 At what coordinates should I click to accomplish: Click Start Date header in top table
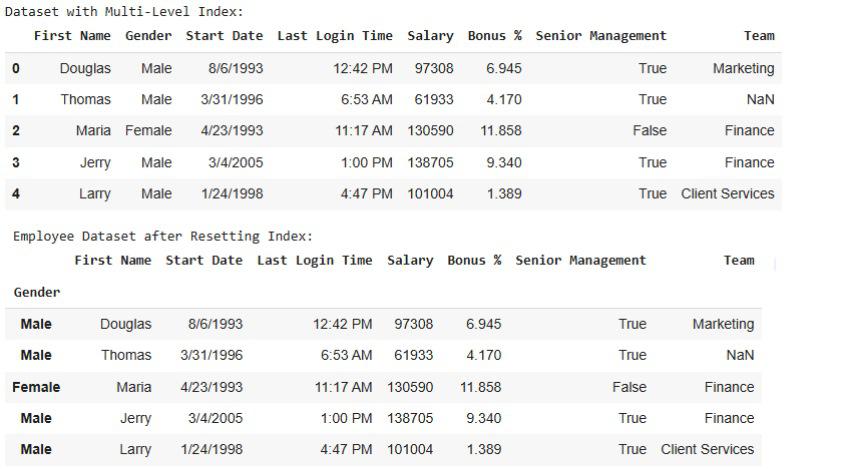pyautogui.click(x=225, y=36)
